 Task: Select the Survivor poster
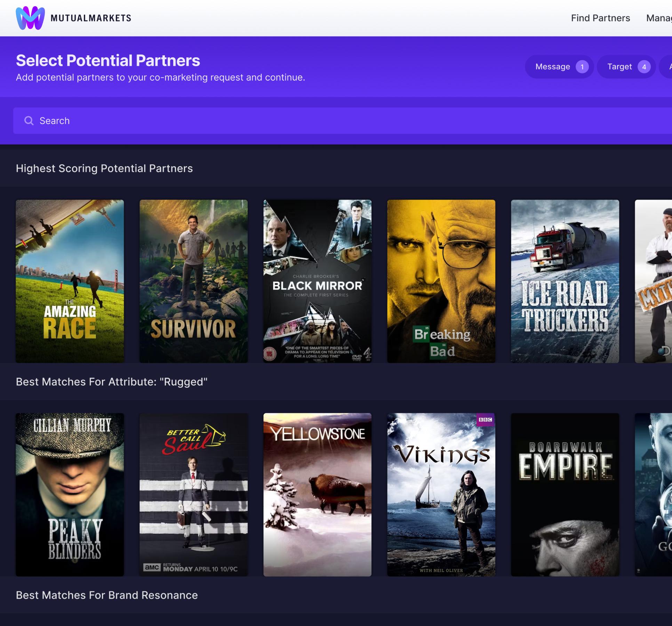194,281
